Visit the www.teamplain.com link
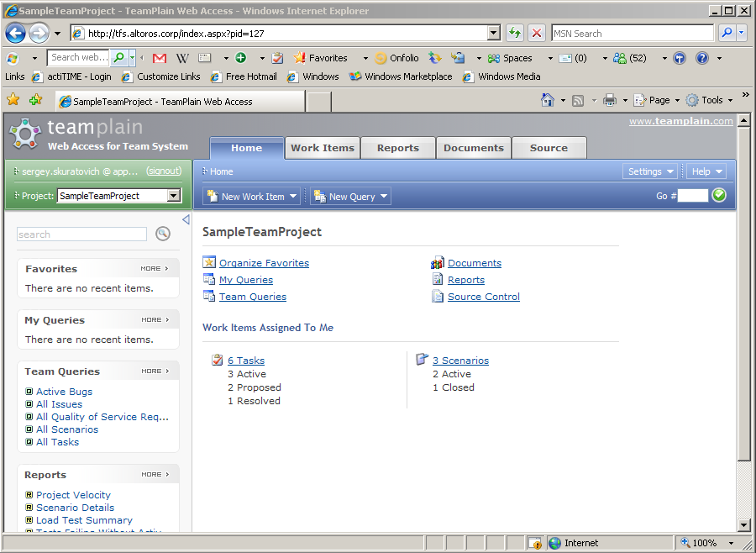This screenshot has height=553, width=756. point(680,121)
